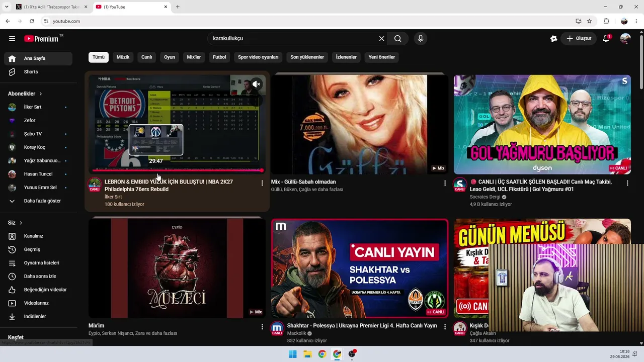Open Yunus Emre Sel subscription channel
Screen dimensions: 644x362
[x=38, y=188]
